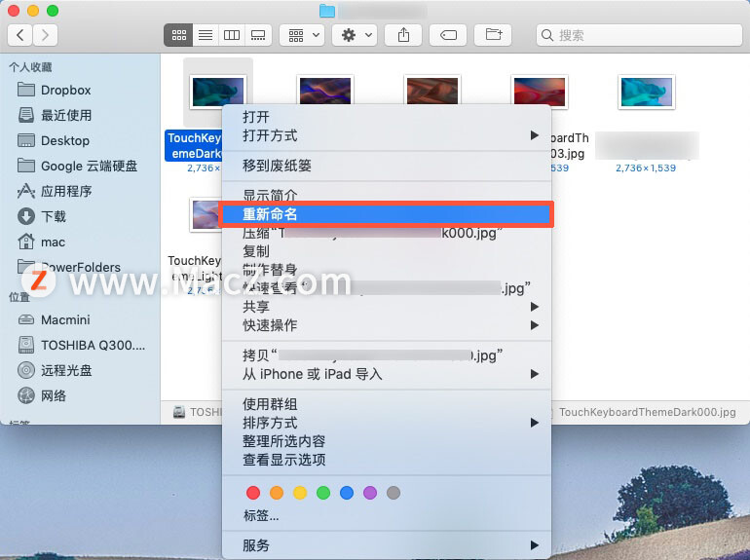This screenshot has height=560, width=750.
Task: Expand the 排序方式 submenu
Action: (x=387, y=423)
